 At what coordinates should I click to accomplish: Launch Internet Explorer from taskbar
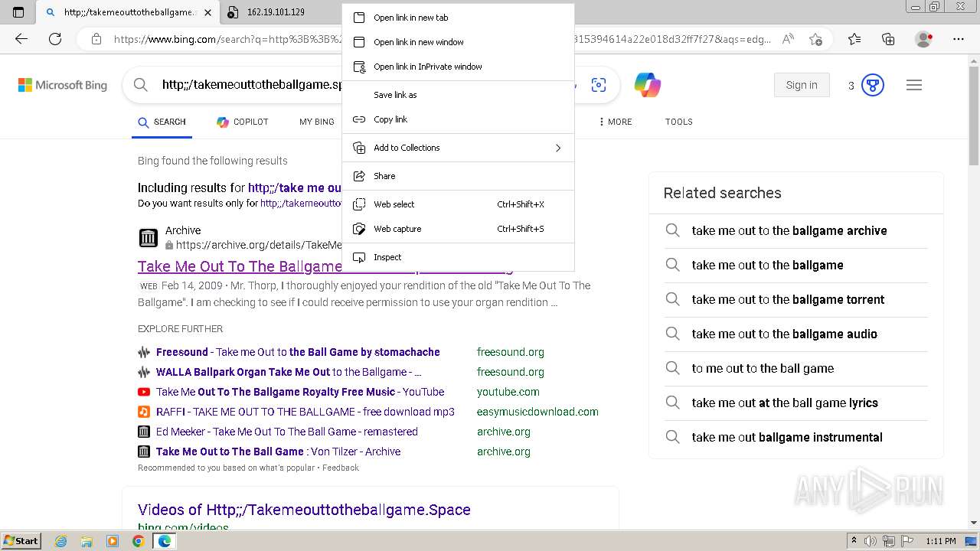[x=60, y=541]
